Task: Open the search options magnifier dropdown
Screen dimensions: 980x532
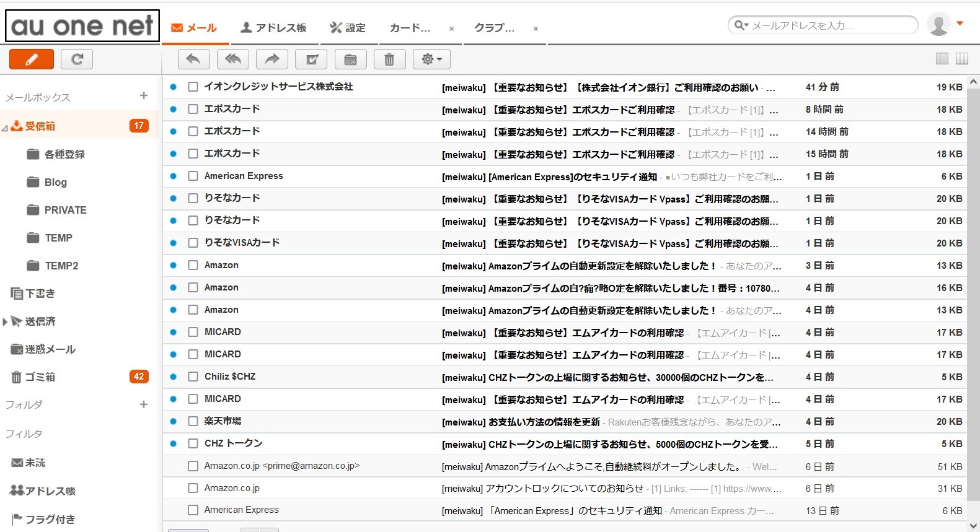Action: click(x=741, y=25)
